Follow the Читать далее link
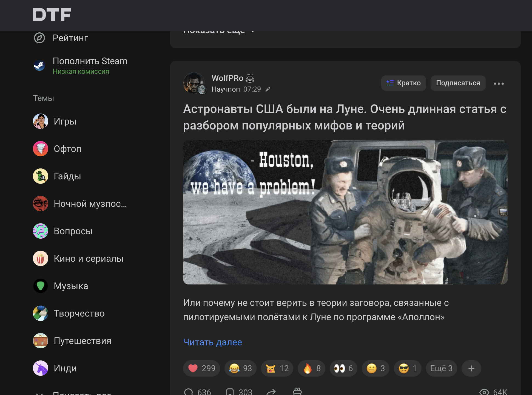 212,342
